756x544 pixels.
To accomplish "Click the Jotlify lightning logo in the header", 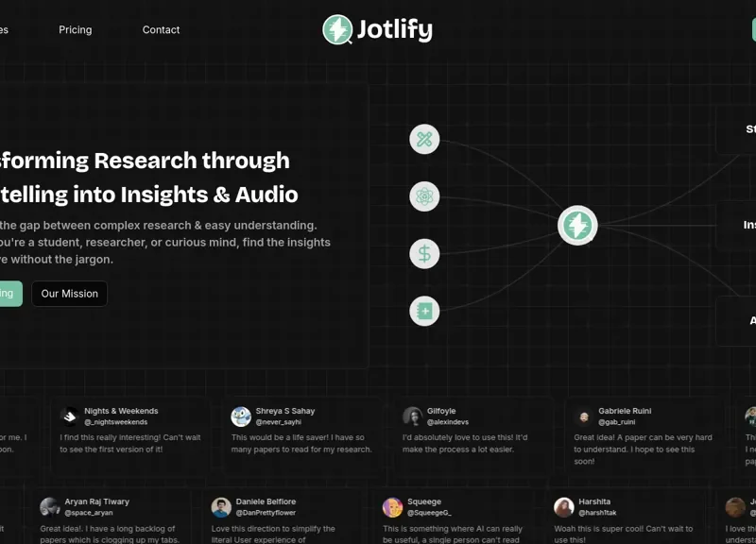I will pyautogui.click(x=338, y=28).
